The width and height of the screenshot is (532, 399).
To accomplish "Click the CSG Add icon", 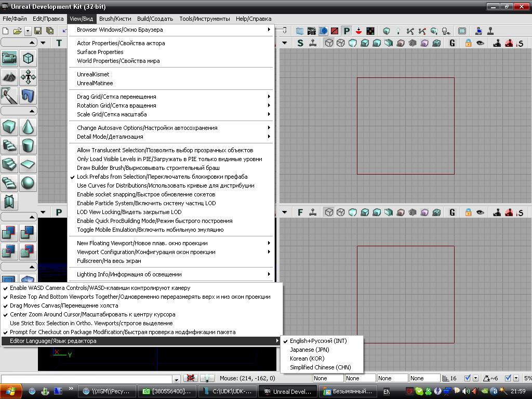I will (9, 233).
